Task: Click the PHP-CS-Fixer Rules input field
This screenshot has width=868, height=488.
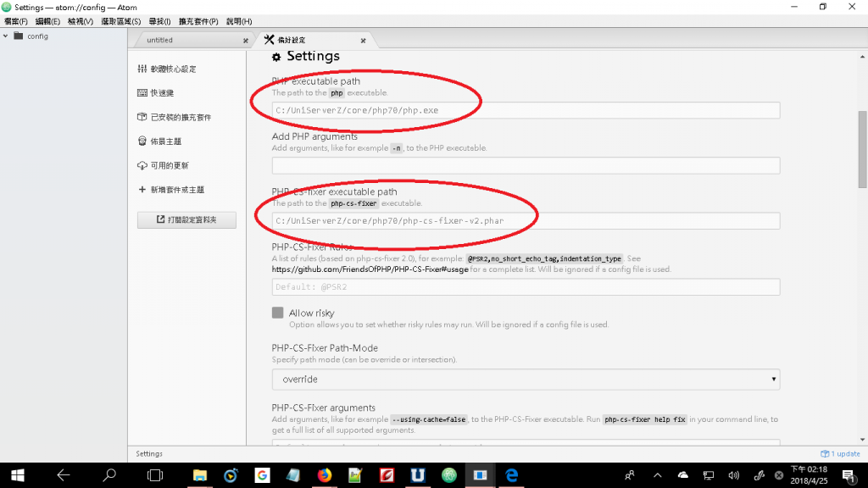Action: pyautogui.click(x=526, y=286)
